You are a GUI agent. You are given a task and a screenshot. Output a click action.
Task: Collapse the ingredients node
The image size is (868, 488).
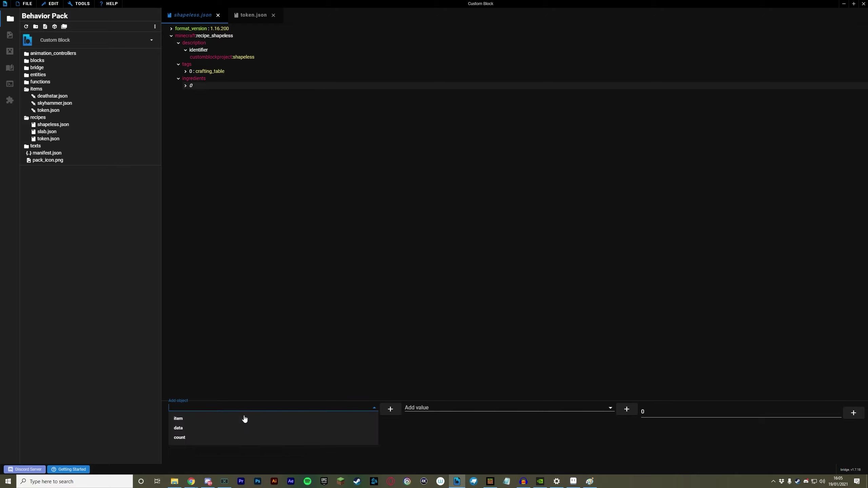pyautogui.click(x=178, y=79)
